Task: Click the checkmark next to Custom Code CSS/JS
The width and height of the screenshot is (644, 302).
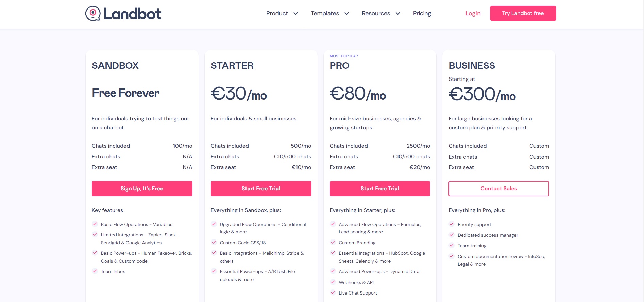Action: click(214, 242)
